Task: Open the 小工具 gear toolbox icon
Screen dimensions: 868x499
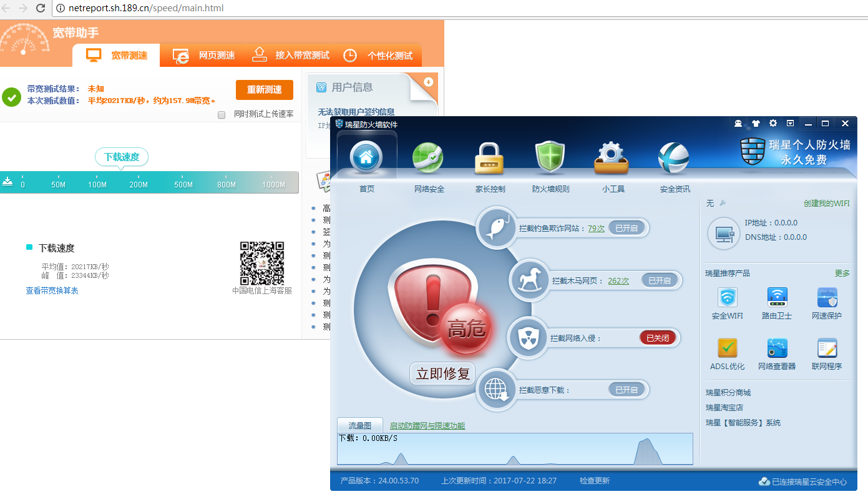Action: point(612,158)
